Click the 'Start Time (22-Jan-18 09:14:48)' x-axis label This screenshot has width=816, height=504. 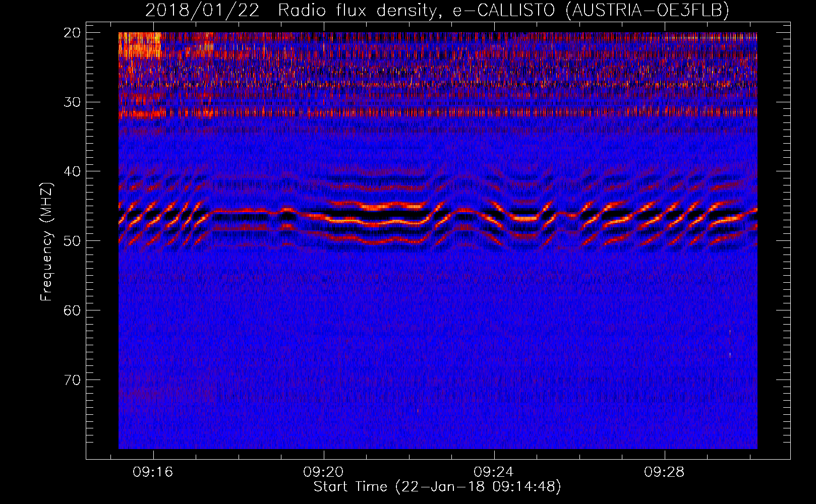point(437,487)
